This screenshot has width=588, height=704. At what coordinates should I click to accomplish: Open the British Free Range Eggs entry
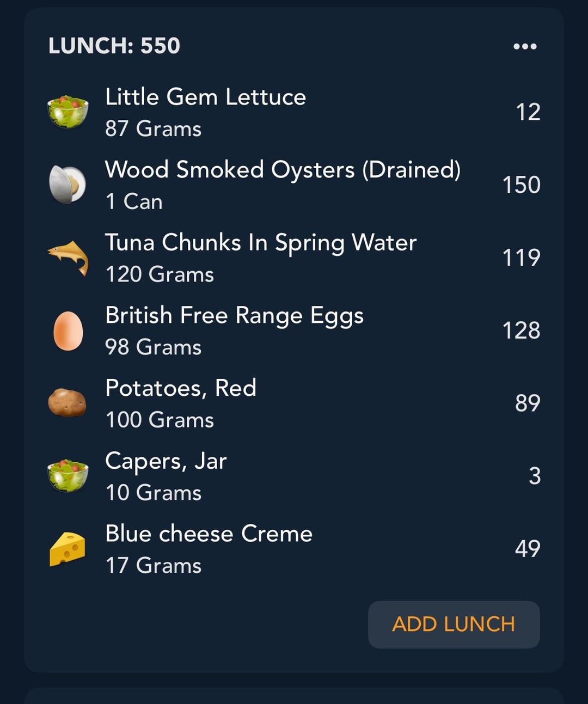tap(294, 330)
